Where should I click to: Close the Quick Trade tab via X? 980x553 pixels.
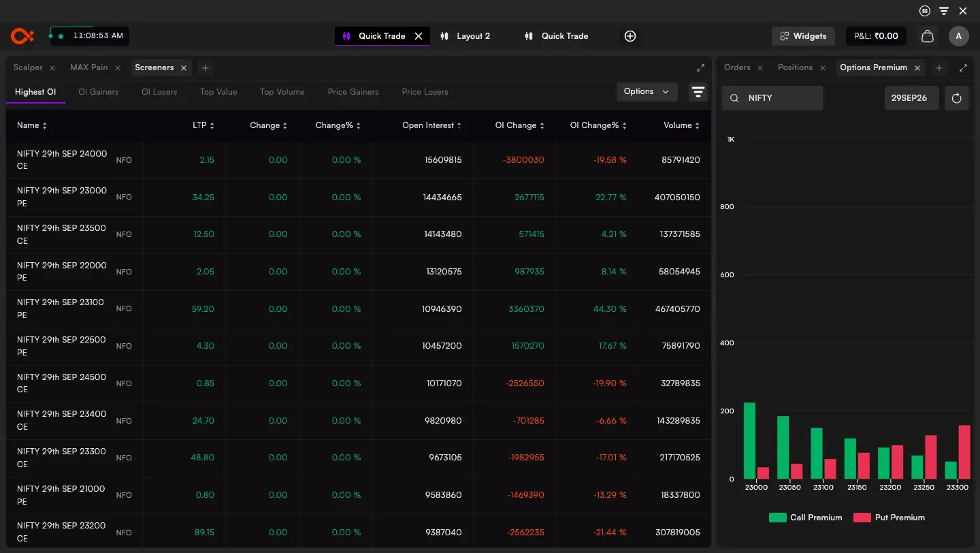click(419, 36)
